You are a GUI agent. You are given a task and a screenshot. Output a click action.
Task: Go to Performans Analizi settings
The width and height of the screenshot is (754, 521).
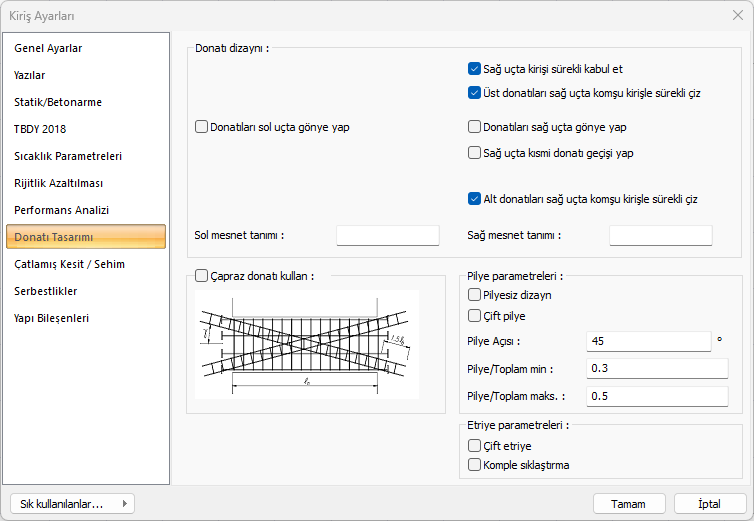61,210
